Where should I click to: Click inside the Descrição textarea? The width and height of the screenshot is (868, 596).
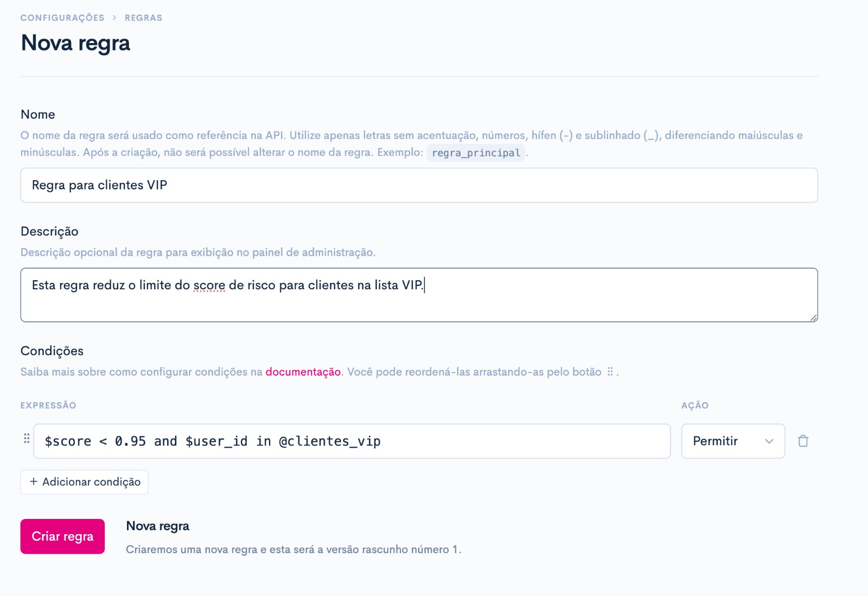[419, 295]
